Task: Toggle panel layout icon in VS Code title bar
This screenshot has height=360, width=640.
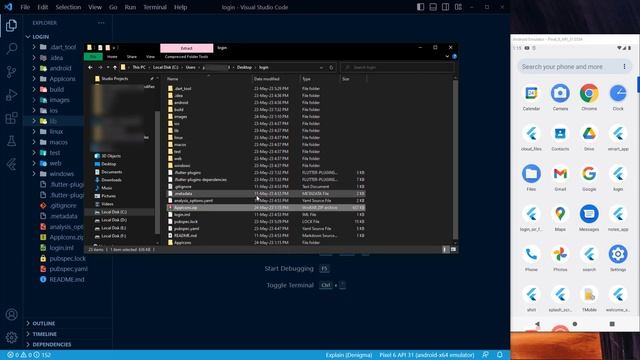Action: click(433, 7)
